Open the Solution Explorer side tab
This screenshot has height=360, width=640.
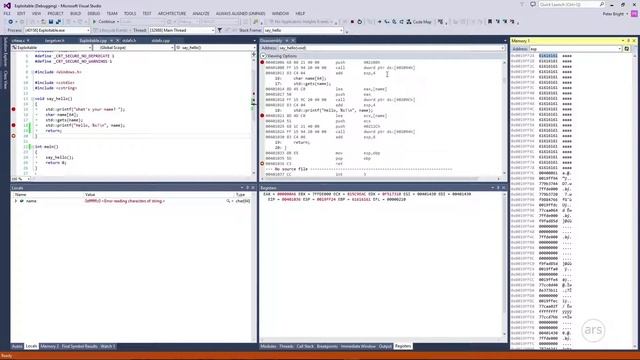pyautogui.click(x=5, y=52)
